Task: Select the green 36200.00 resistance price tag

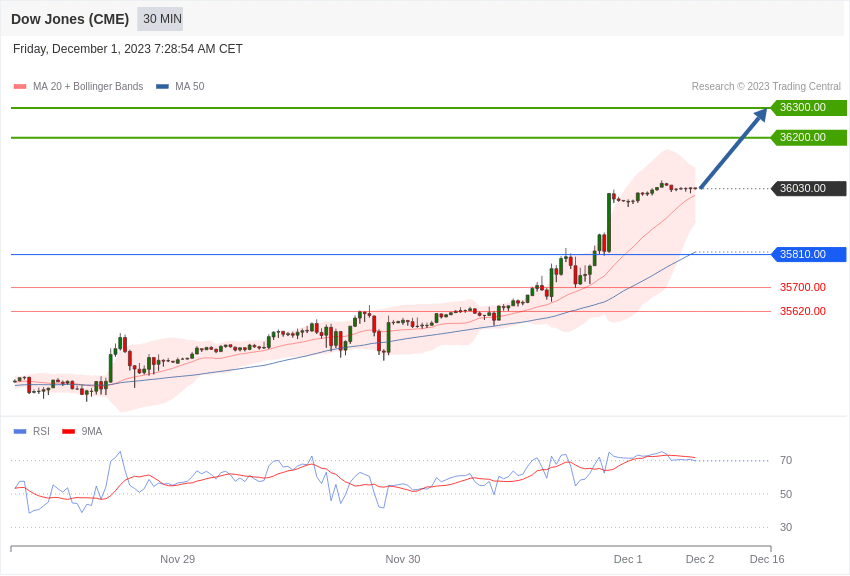Action: pyautogui.click(x=808, y=138)
